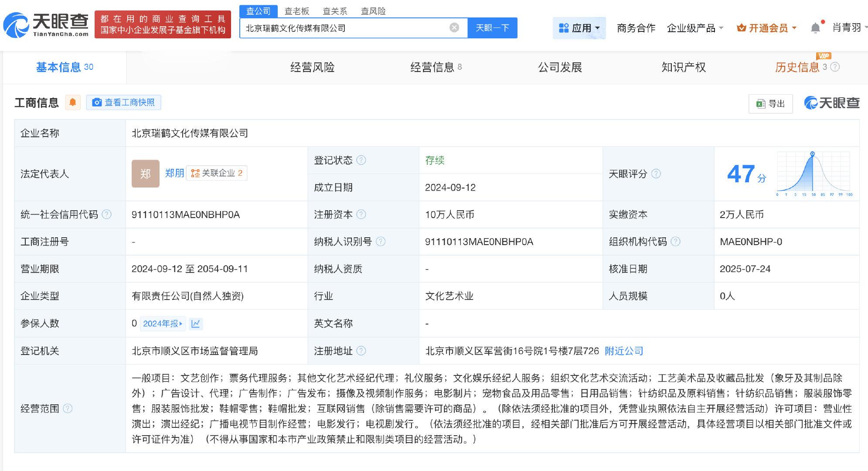Click company name 北京瑞鹤文化传媒有限公司 in table
Image resolution: width=868 pixels, height=471 pixels.
pyautogui.click(x=190, y=133)
